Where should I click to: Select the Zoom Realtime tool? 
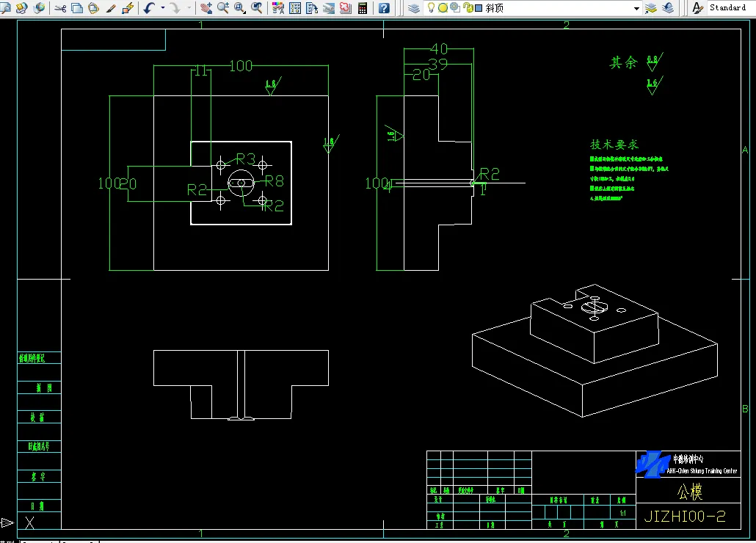point(222,8)
